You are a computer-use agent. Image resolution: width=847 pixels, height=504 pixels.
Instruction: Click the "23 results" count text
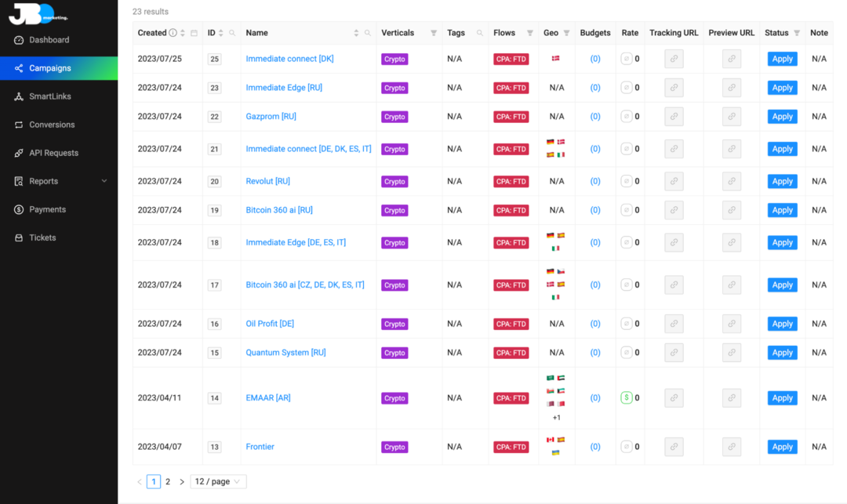151,11
